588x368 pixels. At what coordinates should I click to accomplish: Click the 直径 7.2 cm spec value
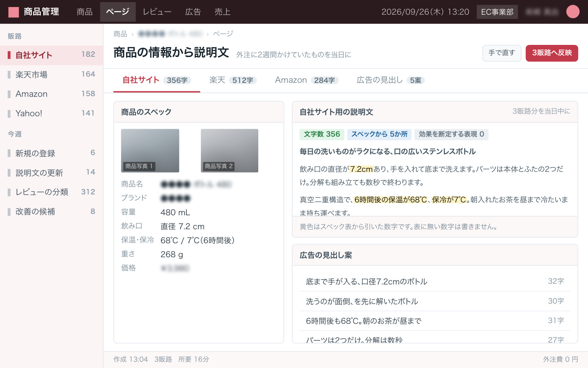(x=182, y=227)
